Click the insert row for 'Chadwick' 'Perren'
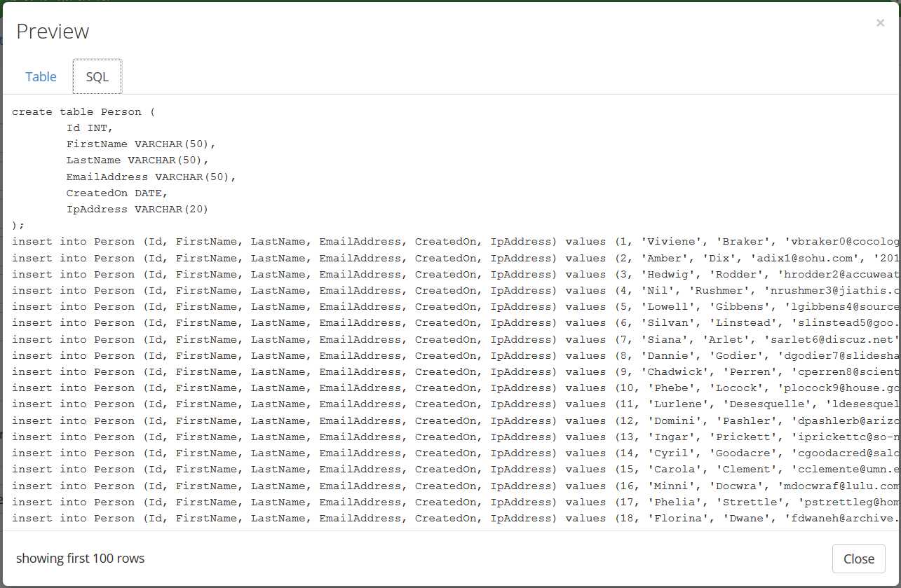 click(x=456, y=372)
